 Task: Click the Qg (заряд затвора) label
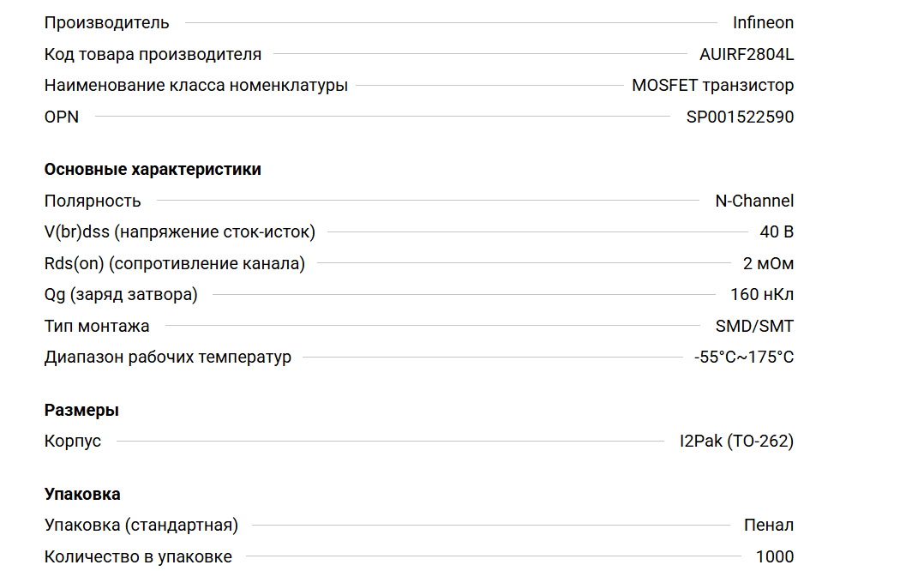(x=121, y=294)
